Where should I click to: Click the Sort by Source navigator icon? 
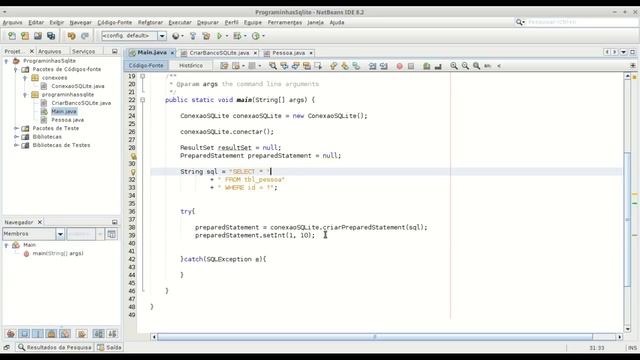click(x=112, y=334)
